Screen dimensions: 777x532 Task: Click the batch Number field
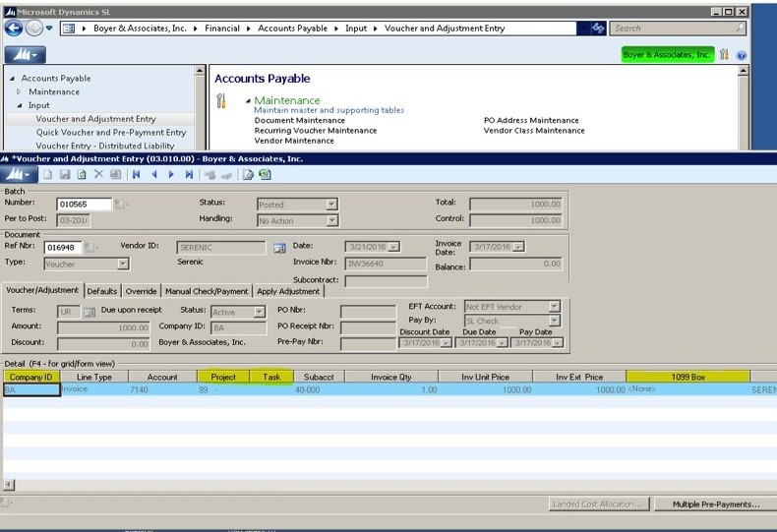click(x=84, y=205)
